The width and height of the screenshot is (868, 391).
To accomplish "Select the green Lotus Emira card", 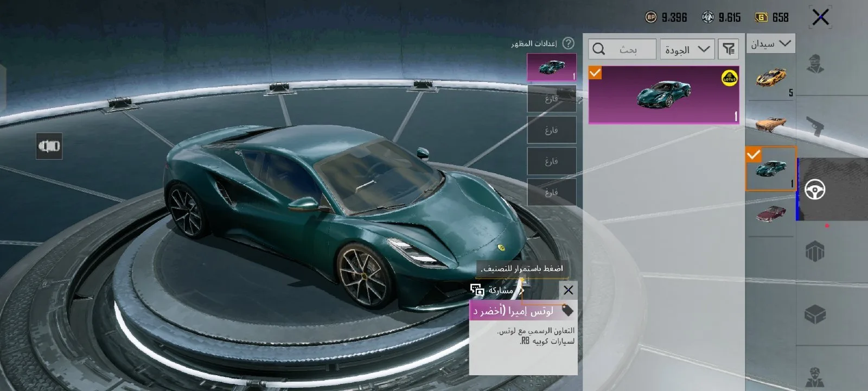I will point(664,95).
